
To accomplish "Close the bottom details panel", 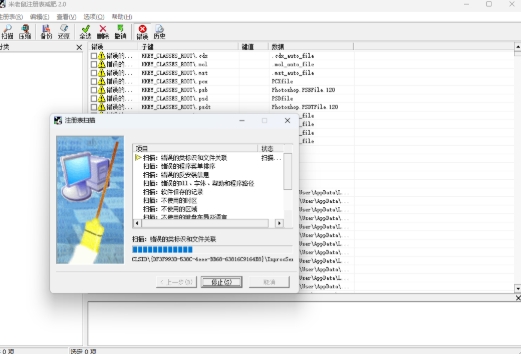I will tap(518, 298).
